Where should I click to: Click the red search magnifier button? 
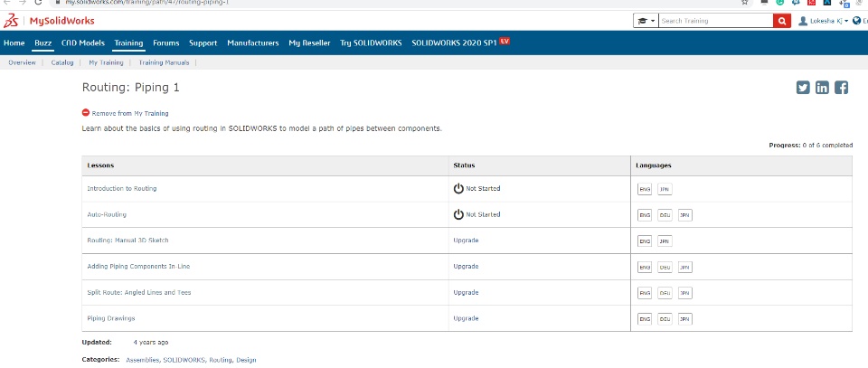781,21
